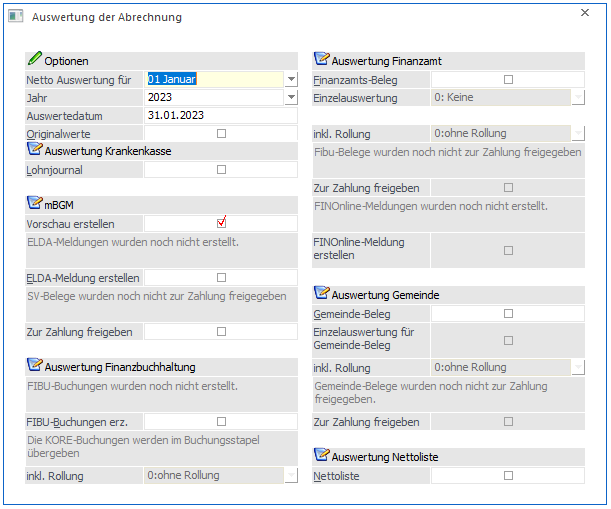Click the Auswertung Krankenkasse section icon
The height and width of the screenshot is (509, 611).
[35, 150]
